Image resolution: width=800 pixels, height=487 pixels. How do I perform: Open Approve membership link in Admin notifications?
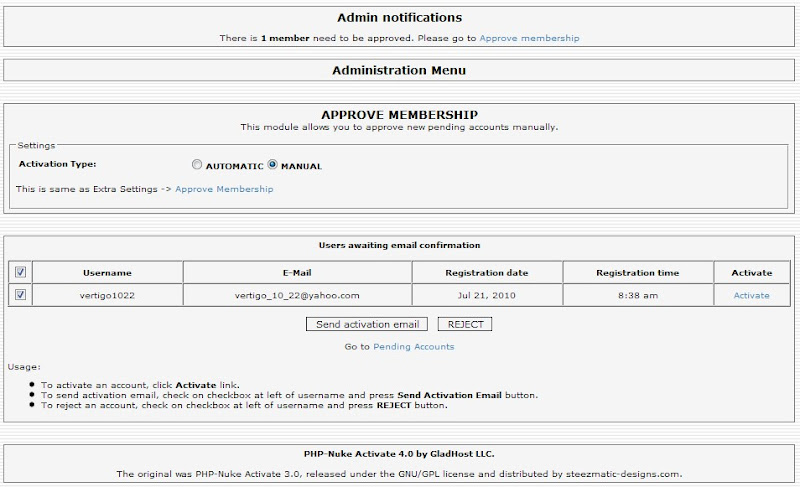(529, 38)
